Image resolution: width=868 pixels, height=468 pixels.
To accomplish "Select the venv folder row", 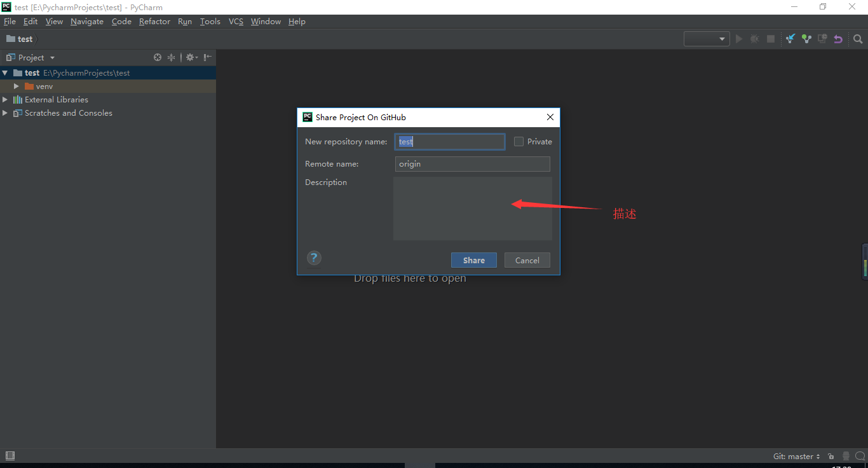I will click(108, 86).
